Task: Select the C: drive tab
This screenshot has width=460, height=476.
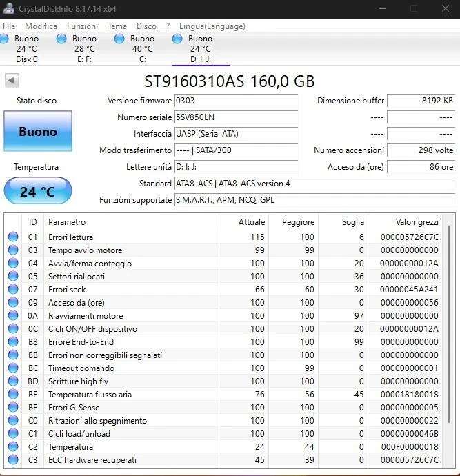Action: (142, 48)
